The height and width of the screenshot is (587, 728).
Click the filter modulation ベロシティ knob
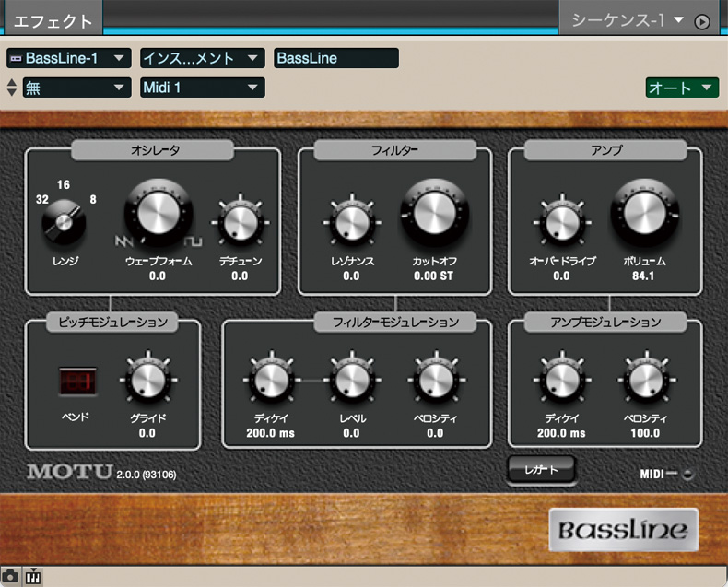[436, 380]
